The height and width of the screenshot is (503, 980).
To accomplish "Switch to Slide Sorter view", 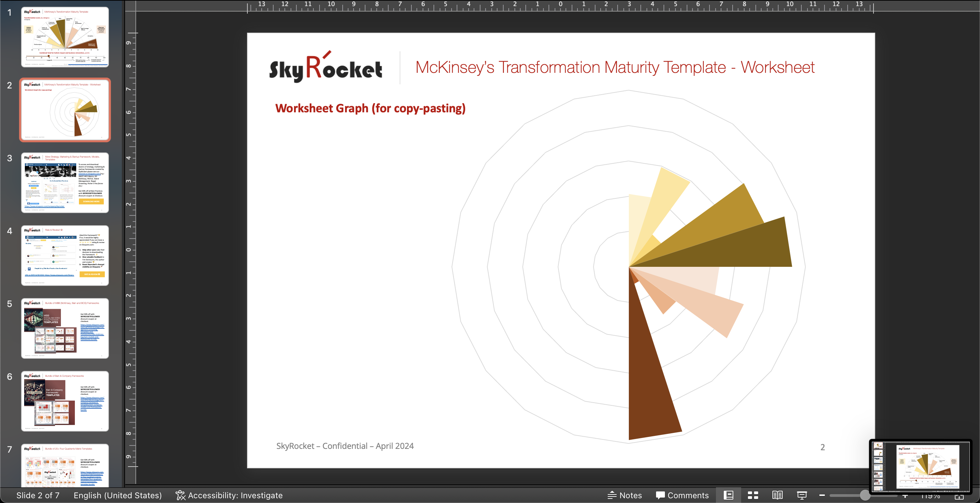I will [753, 495].
